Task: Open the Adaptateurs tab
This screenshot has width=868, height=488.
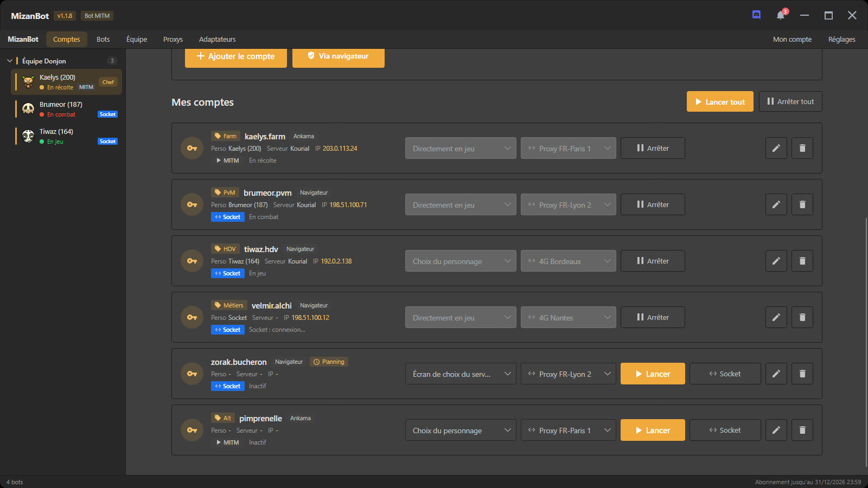Action: pos(217,39)
